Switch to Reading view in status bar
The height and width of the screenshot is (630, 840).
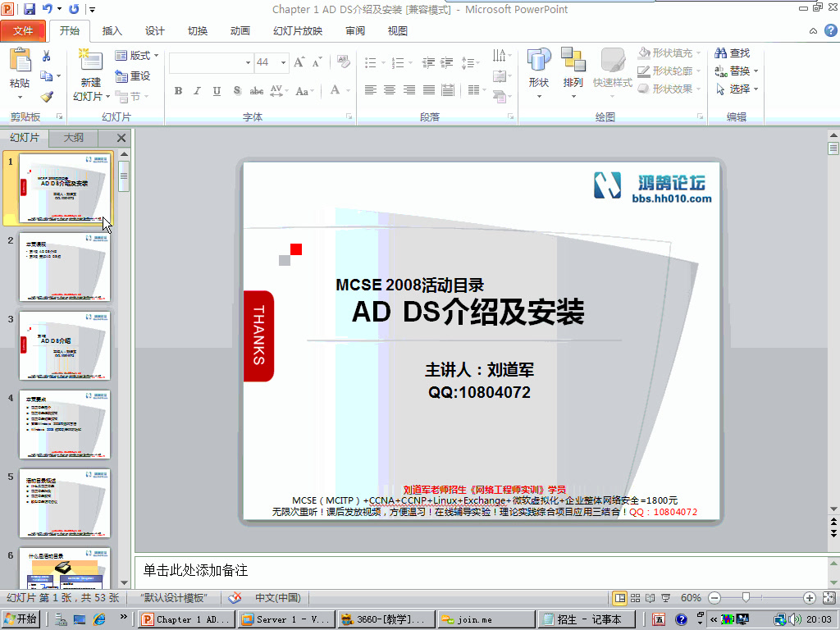click(651, 598)
